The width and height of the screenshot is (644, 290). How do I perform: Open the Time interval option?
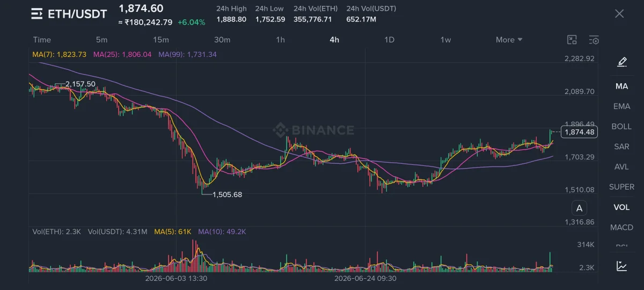[x=42, y=40]
